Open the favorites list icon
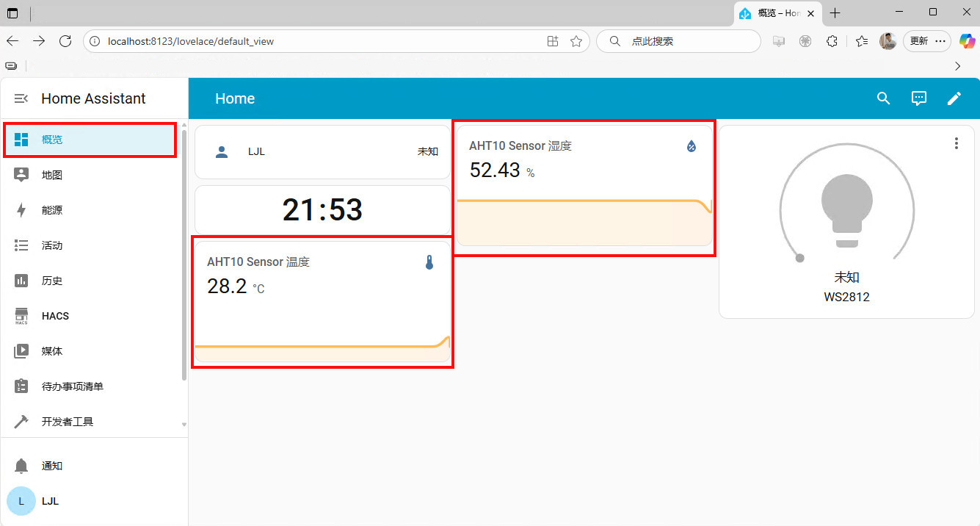Viewport: 980px width, 526px height. pyautogui.click(x=862, y=41)
